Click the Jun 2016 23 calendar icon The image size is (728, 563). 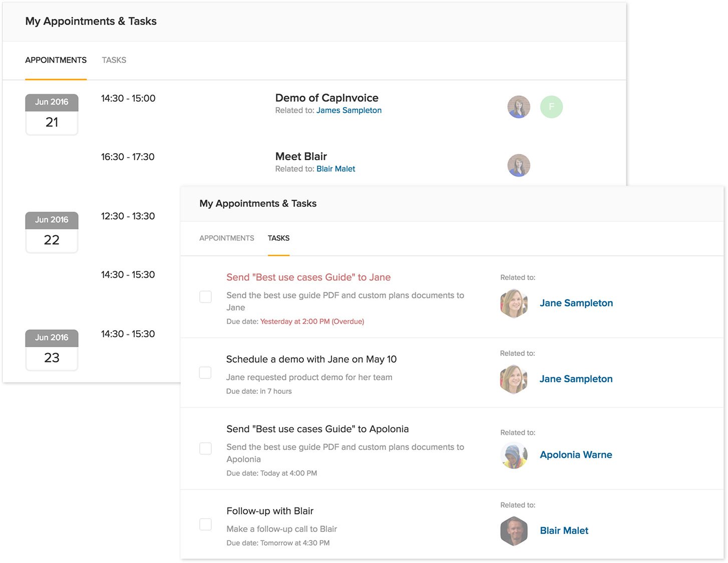[52, 350]
